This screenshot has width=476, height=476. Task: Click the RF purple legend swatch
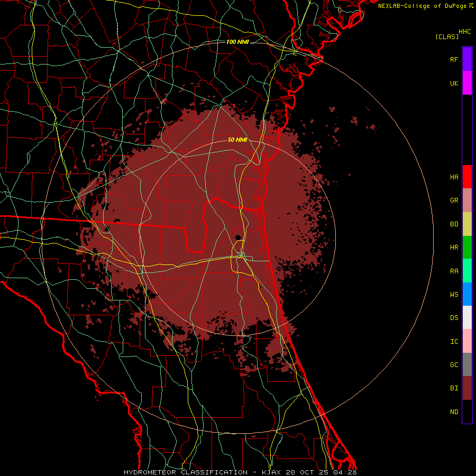pos(467,59)
